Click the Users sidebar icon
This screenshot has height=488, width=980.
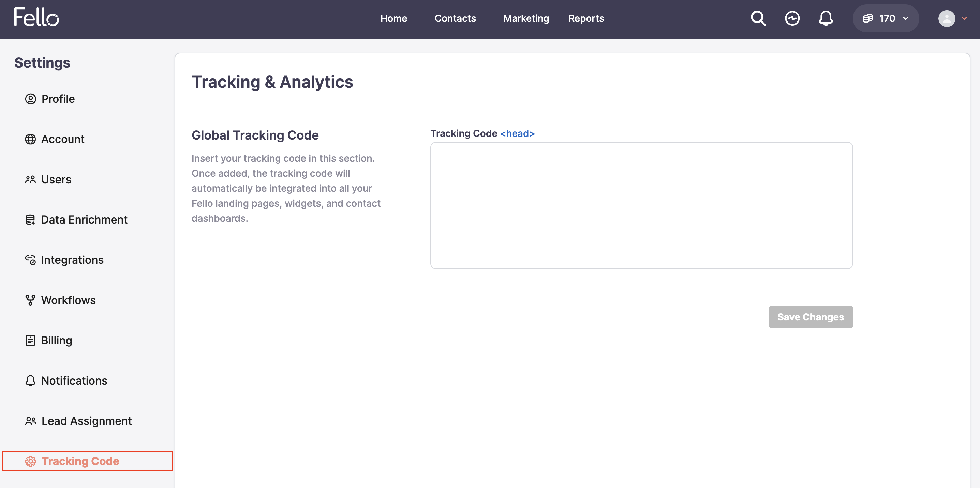click(x=30, y=180)
